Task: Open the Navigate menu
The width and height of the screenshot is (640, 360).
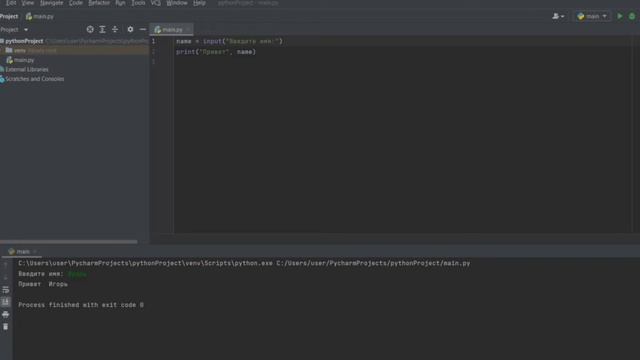Action: (x=52, y=3)
